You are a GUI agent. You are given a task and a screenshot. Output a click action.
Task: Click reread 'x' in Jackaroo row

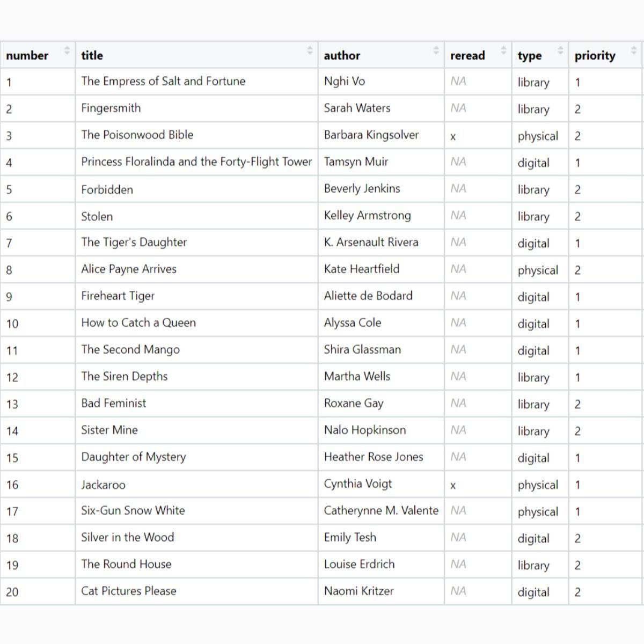point(453,486)
